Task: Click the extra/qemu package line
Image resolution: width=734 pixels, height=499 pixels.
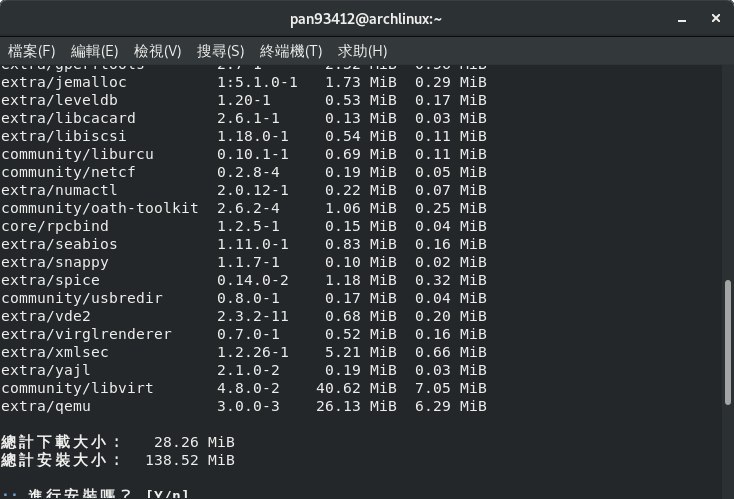Action: point(243,406)
